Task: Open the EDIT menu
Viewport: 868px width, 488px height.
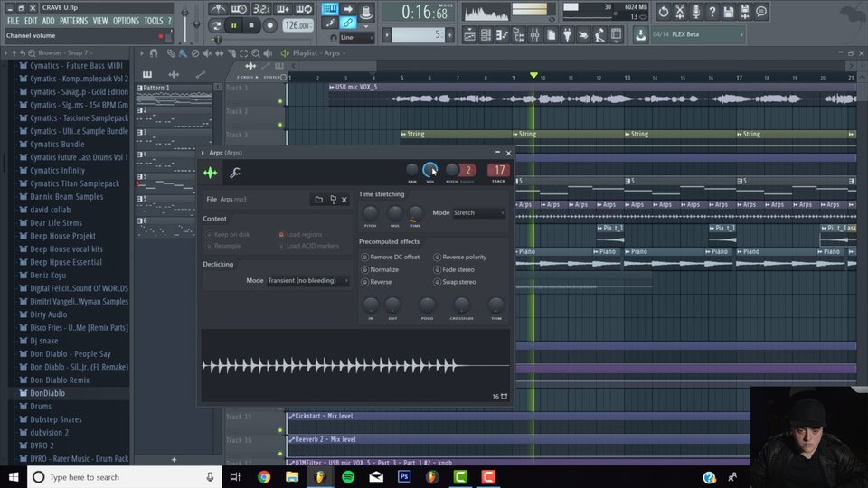Action: point(31,21)
